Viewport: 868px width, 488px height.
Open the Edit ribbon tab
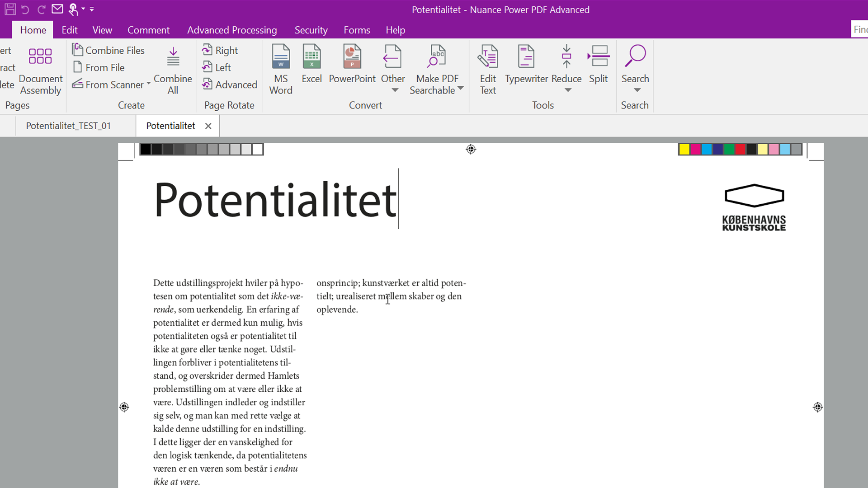coord(70,30)
